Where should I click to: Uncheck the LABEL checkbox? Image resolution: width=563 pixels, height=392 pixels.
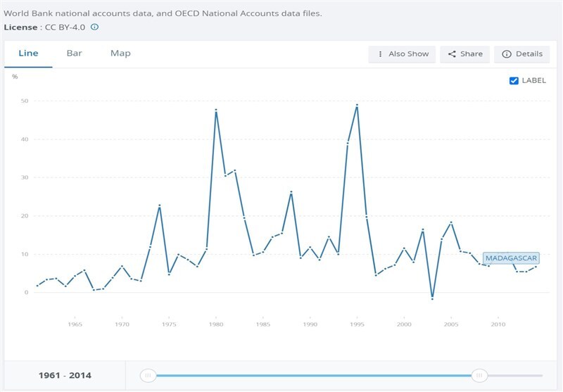514,81
